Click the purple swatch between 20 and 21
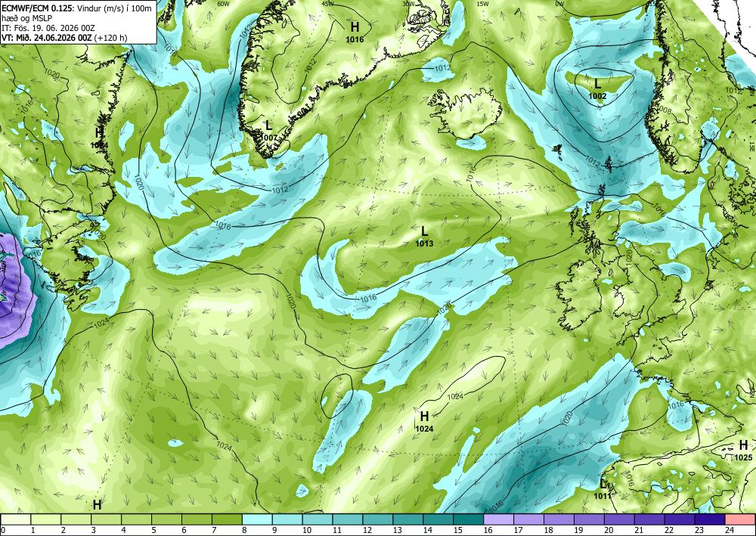This screenshot has height=536, width=756. coord(619,519)
